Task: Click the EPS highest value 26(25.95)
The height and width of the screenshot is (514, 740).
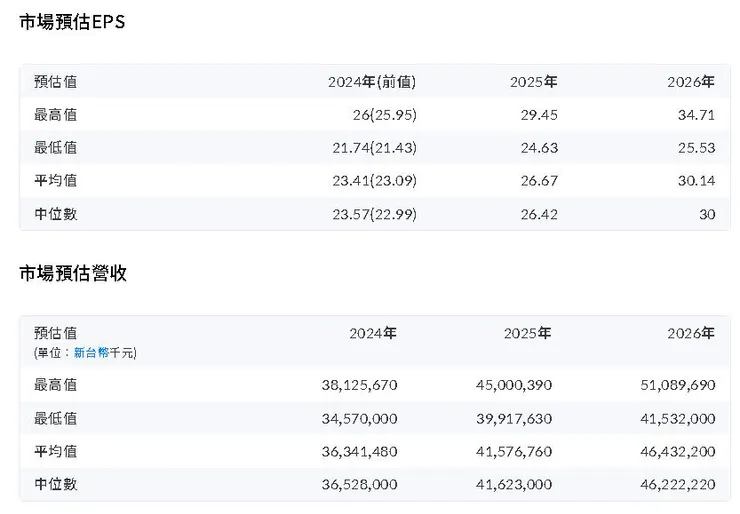Action: pos(384,115)
